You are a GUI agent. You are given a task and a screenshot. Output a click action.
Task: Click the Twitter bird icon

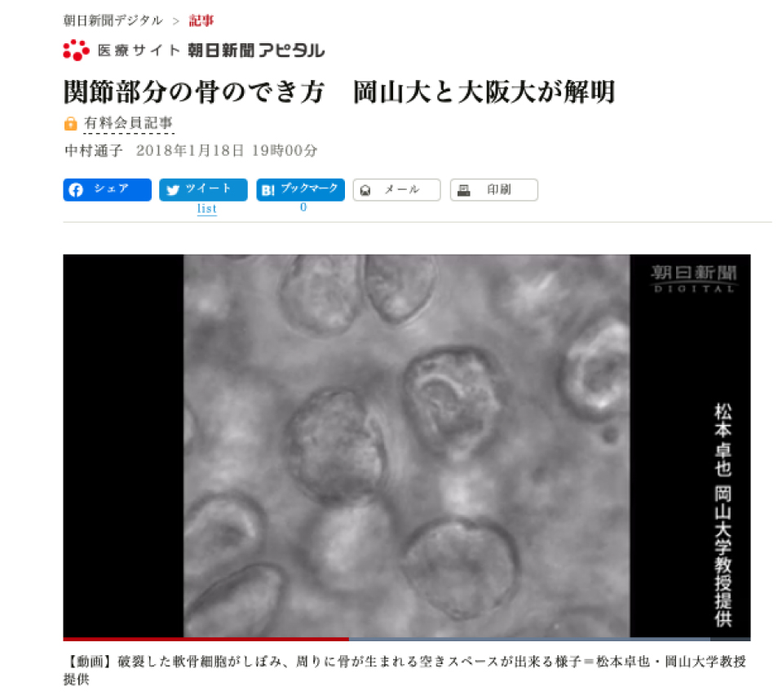tap(173, 190)
